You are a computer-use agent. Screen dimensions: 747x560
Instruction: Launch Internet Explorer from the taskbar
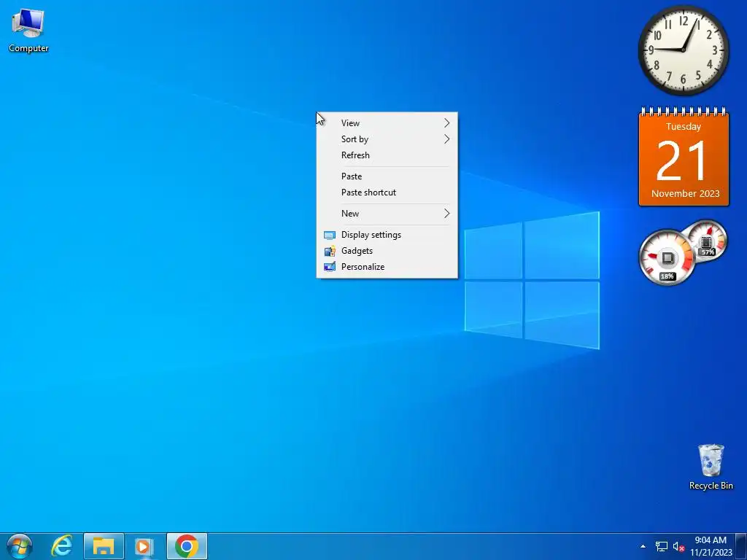point(62,546)
